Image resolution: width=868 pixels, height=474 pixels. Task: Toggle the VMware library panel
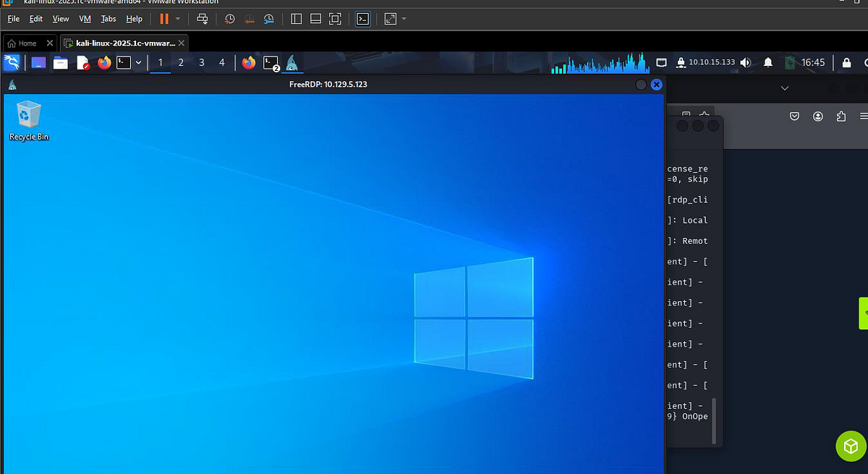click(x=296, y=19)
